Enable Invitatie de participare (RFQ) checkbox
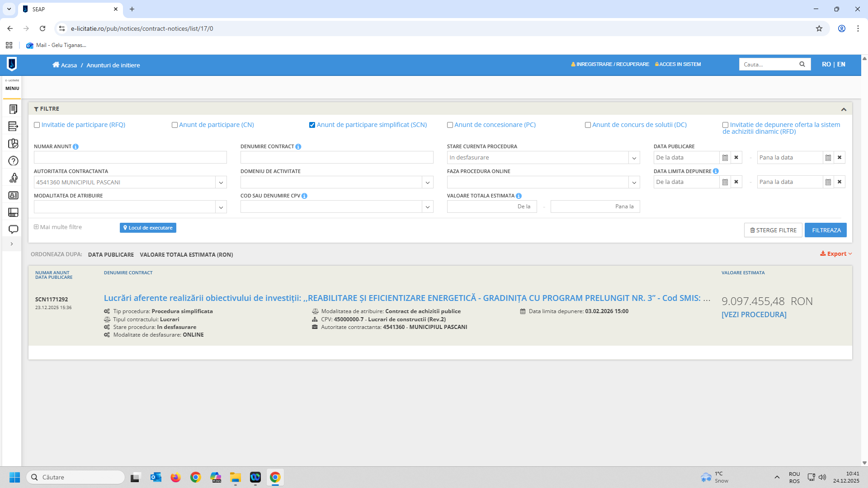Image resolution: width=868 pixels, height=488 pixels. pyautogui.click(x=37, y=125)
